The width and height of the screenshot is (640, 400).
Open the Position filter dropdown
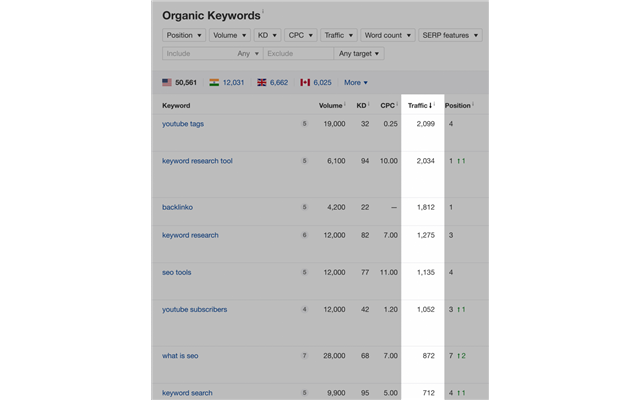[184, 35]
